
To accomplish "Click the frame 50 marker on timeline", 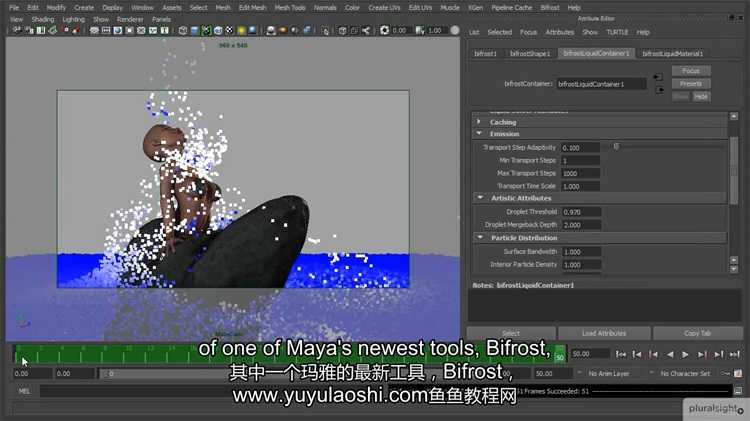I will pos(560,356).
